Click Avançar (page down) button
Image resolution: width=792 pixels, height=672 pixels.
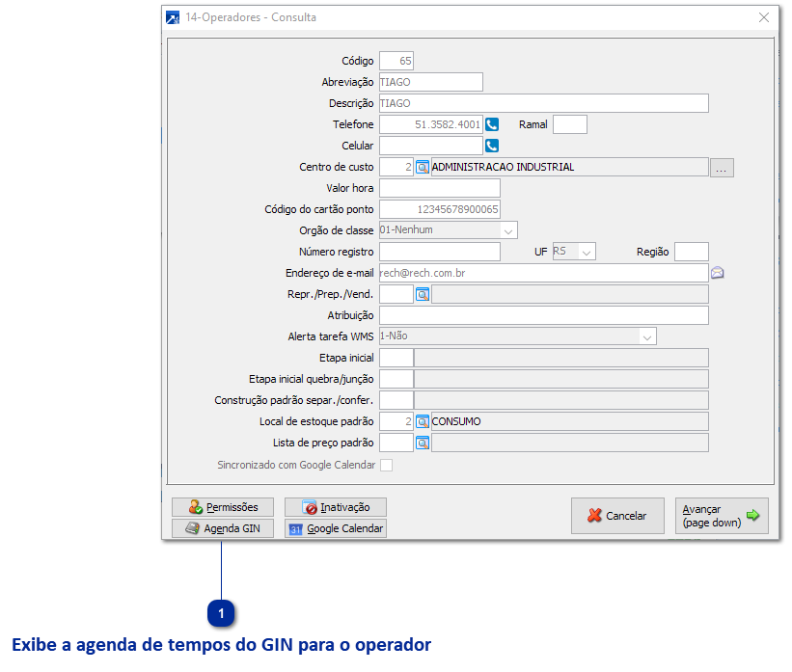722,516
